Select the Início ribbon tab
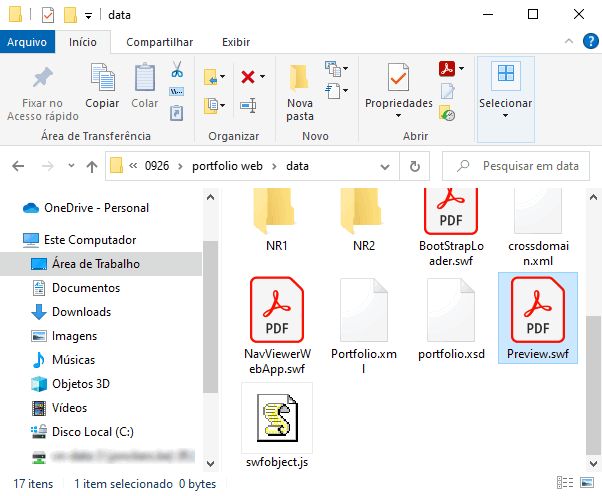Viewport: 602px width, 496px height. [x=83, y=42]
